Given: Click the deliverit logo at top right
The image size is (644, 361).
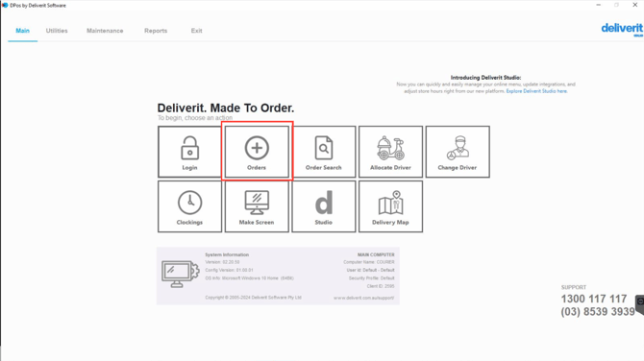Looking at the screenshot, I should 622,29.
